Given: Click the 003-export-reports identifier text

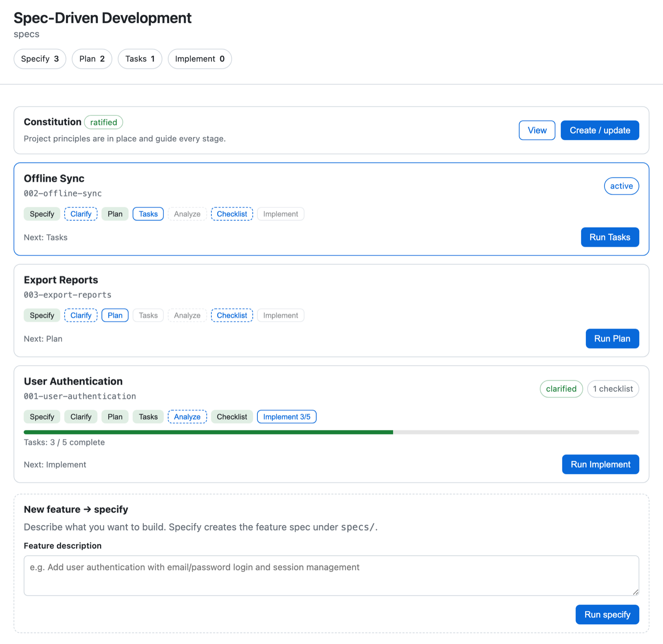Looking at the screenshot, I should coord(68,295).
